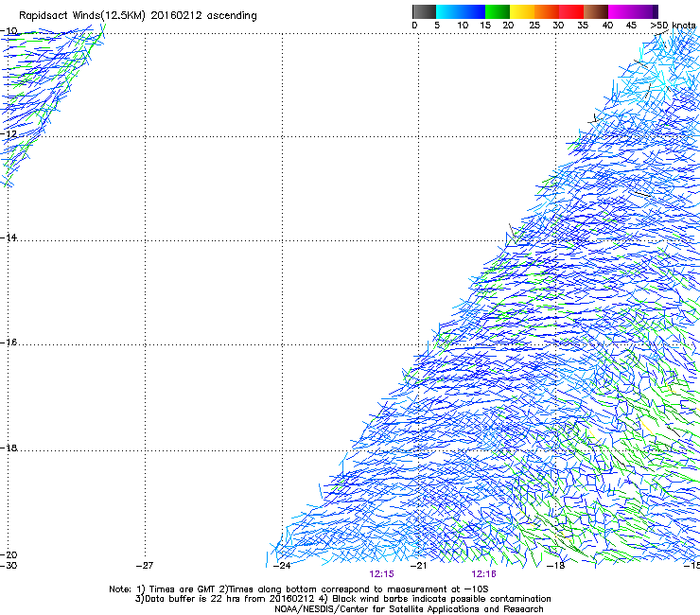Click the blue 5–15 knots color segment
The image size is (700, 615).
[461, 11]
